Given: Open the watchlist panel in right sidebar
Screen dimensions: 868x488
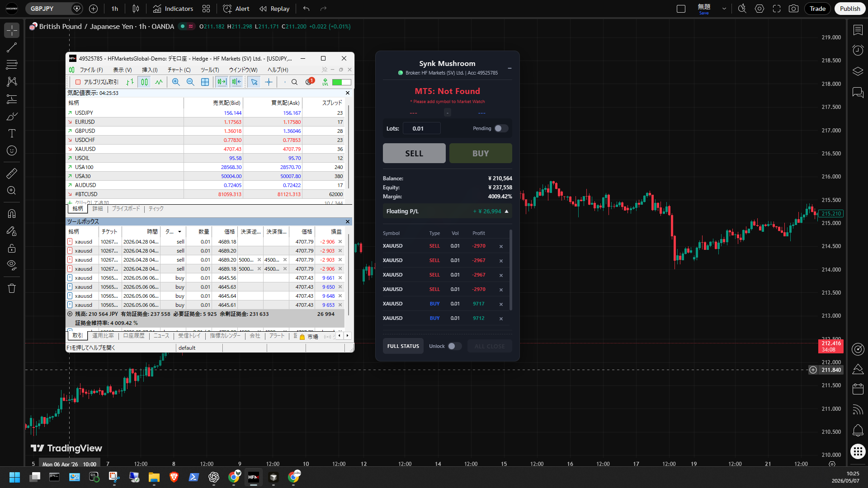Looking at the screenshot, I should click(x=858, y=30).
